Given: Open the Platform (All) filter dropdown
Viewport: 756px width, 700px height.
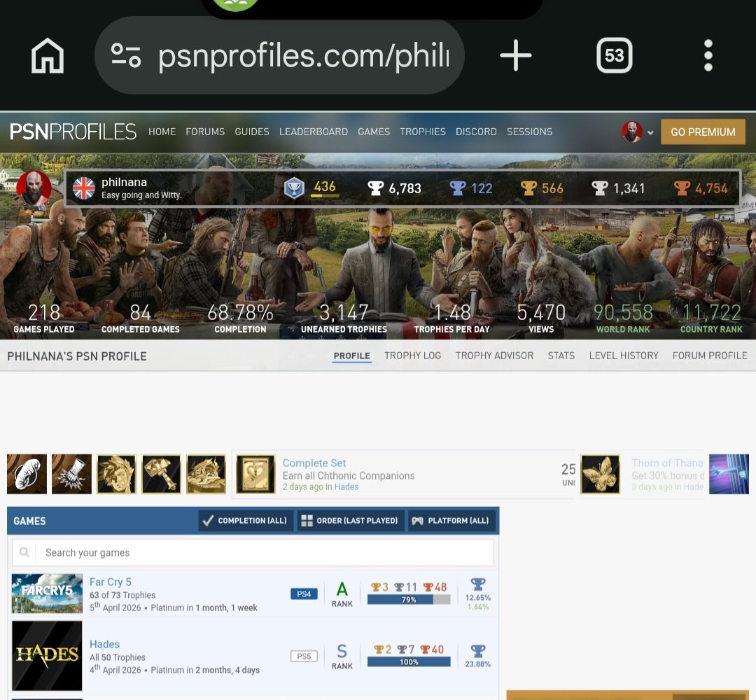Looking at the screenshot, I should pyautogui.click(x=451, y=521).
